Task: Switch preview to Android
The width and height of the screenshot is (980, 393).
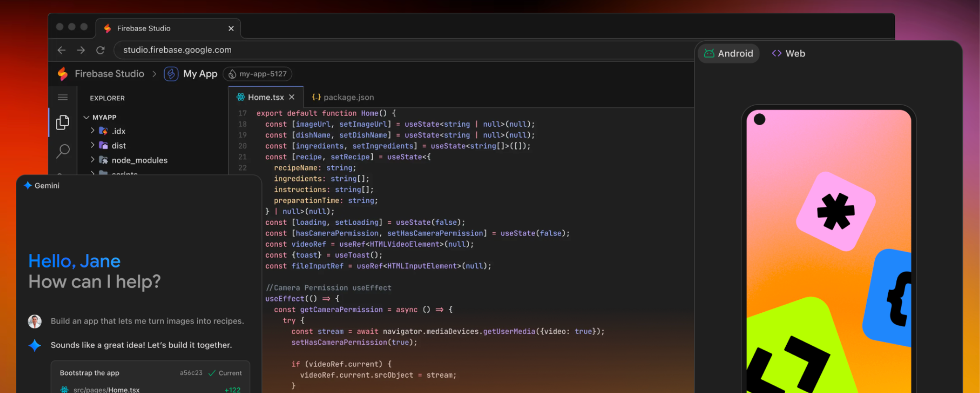Action: tap(729, 54)
